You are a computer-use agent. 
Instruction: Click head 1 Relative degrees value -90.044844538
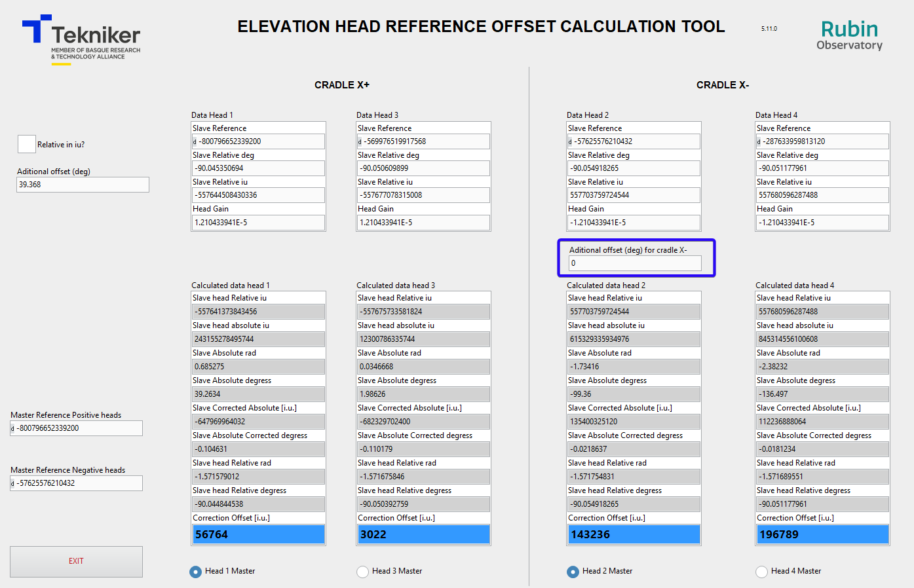(x=258, y=504)
